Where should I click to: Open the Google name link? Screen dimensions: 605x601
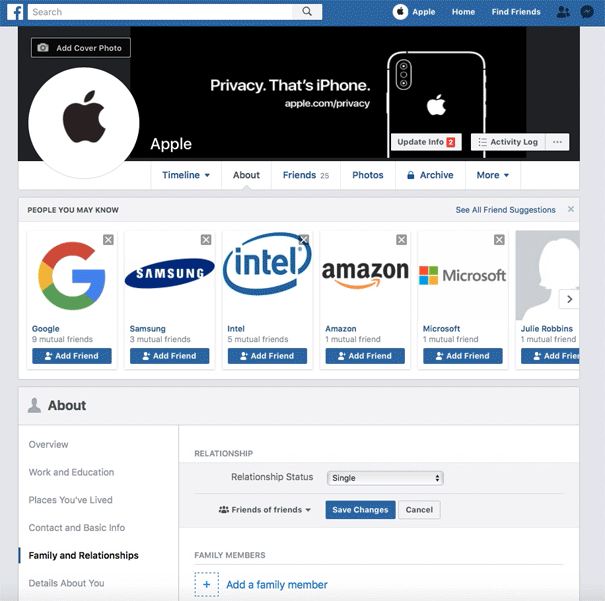click(46, 329)
